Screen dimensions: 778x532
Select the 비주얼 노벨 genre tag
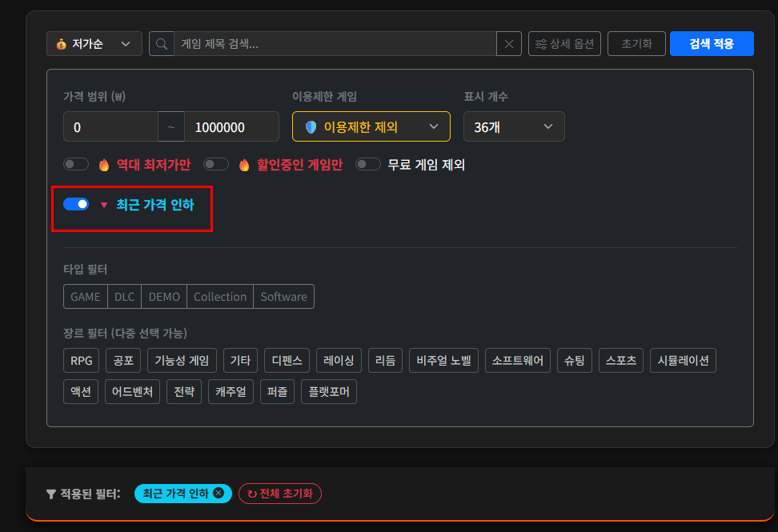444,361
